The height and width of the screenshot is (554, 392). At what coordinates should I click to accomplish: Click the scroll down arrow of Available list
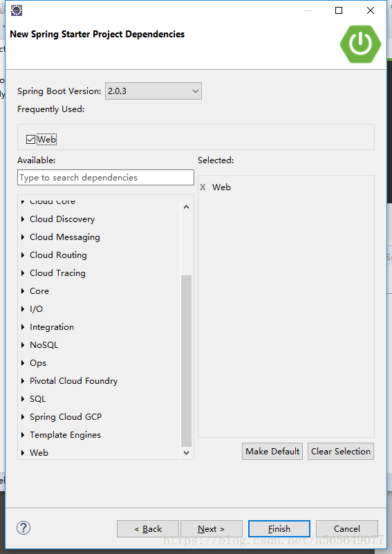[x=187, y=452]
